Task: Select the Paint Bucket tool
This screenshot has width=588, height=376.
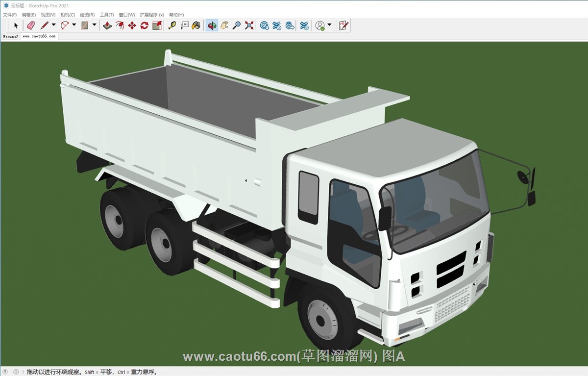Action: (196, 25)
